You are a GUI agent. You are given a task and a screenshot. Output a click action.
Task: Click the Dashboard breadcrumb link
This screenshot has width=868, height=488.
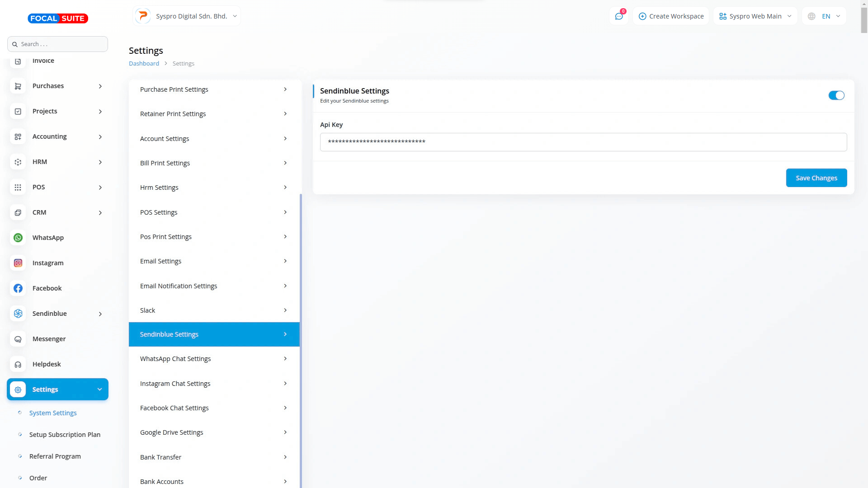pos(144,64)
